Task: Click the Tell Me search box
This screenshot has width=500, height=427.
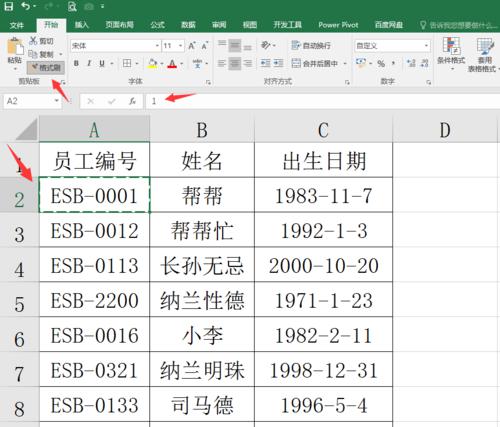Action: pos(459,25)
